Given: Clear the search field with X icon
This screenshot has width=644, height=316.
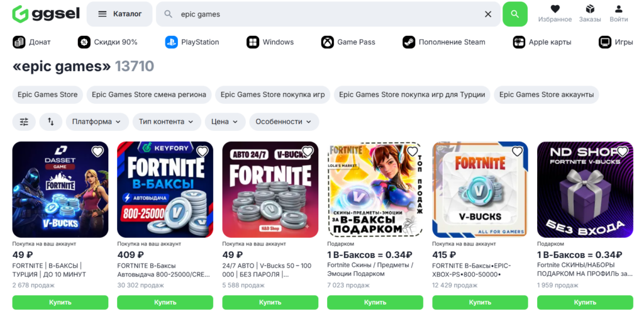Looking at the screenshot, I should pyautogui.click(x=488, y=14).
